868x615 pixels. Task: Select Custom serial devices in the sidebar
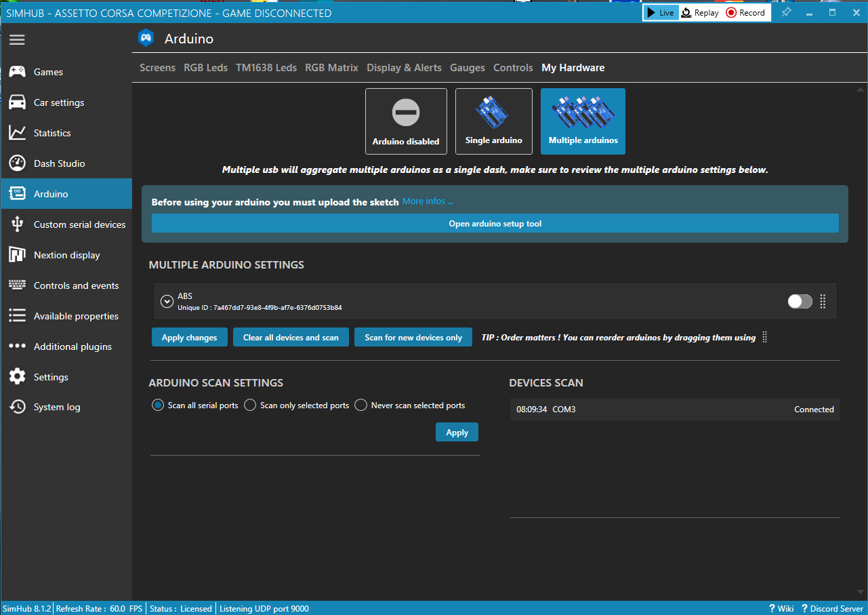coord(79,224)
